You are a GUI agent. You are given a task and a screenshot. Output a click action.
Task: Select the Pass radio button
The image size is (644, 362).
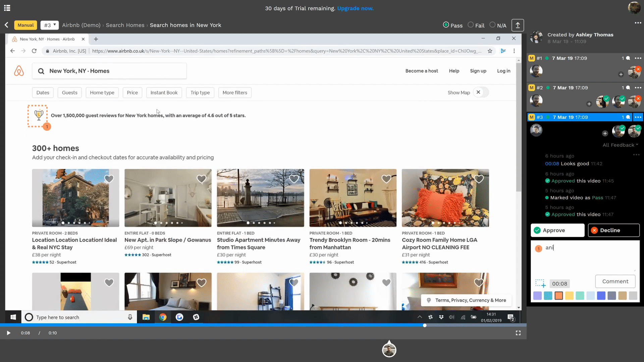[446, 25]
